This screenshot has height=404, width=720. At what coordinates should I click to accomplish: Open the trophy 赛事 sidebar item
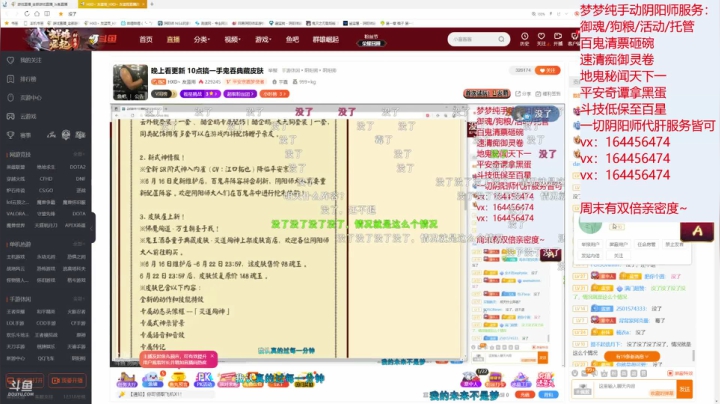[20, 135]
